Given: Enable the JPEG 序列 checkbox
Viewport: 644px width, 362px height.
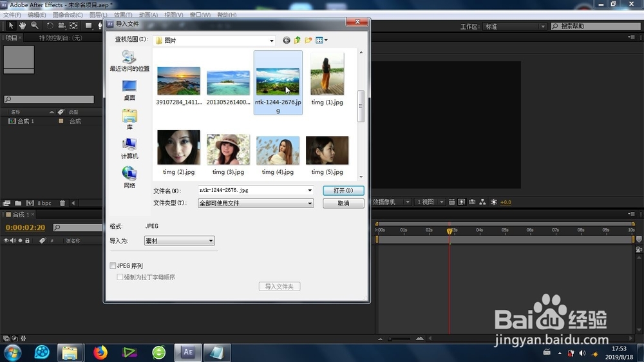Looking at the screenshot, I should coord(113,266).
